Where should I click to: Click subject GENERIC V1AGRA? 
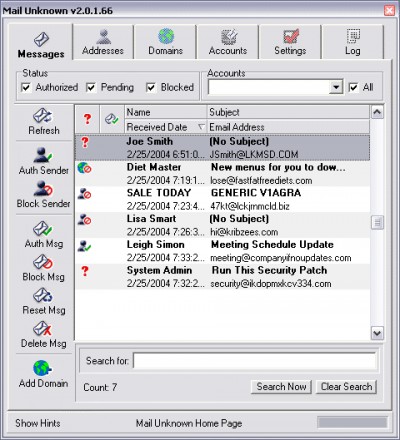(256, 193)
